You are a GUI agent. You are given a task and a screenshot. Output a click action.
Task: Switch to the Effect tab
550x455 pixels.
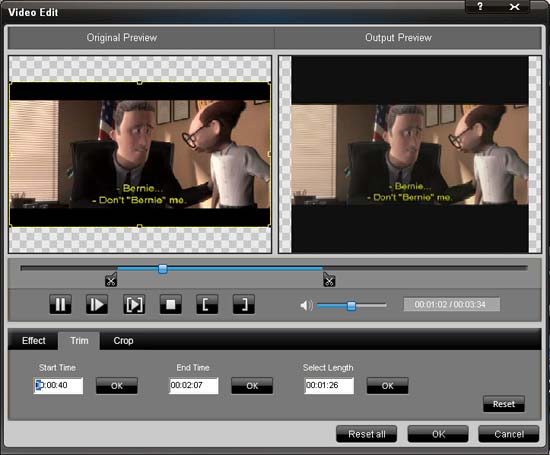pos(34,341)
